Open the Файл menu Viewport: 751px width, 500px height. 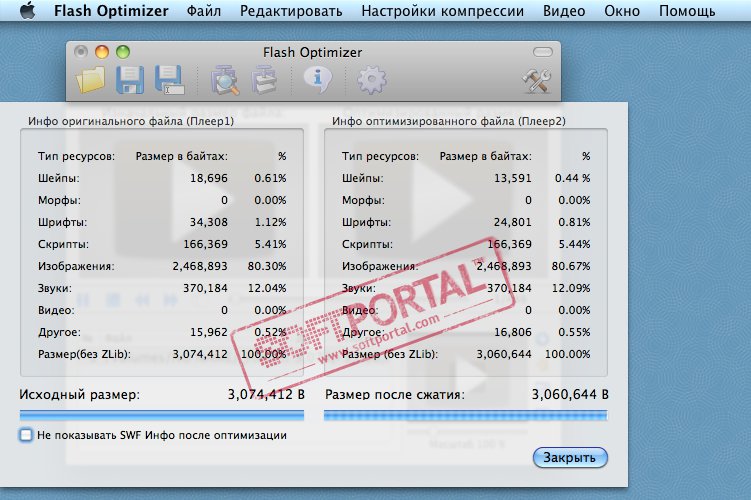tap(204, 11)
